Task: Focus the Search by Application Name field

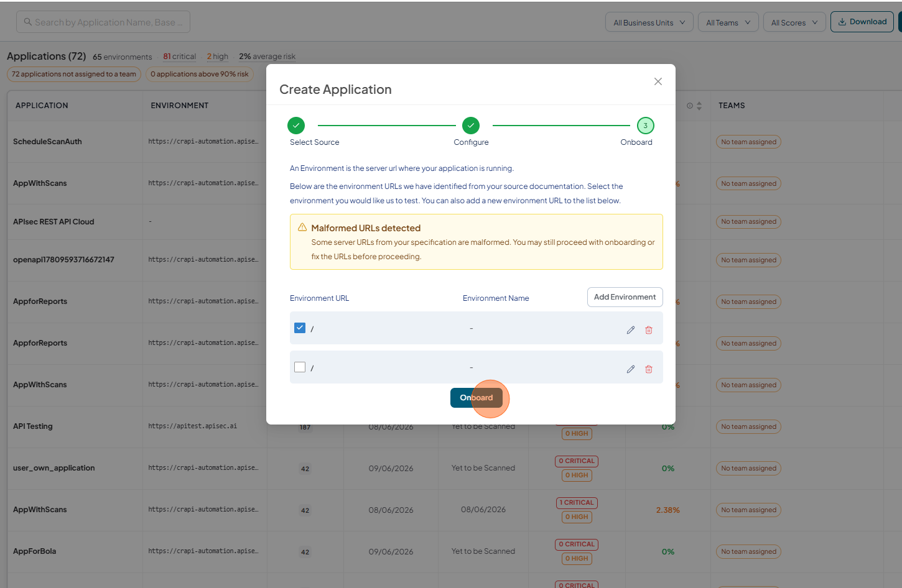Action: [103, 22]
